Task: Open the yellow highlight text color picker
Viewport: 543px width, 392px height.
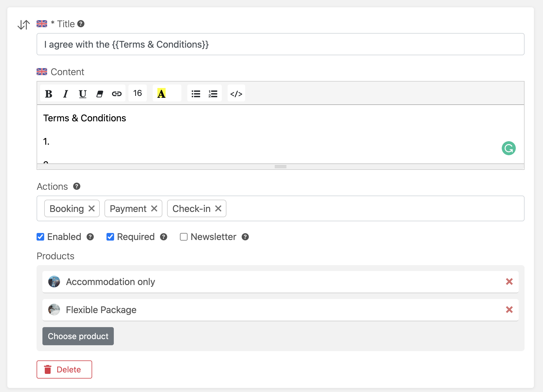Action: coord(167,94)
